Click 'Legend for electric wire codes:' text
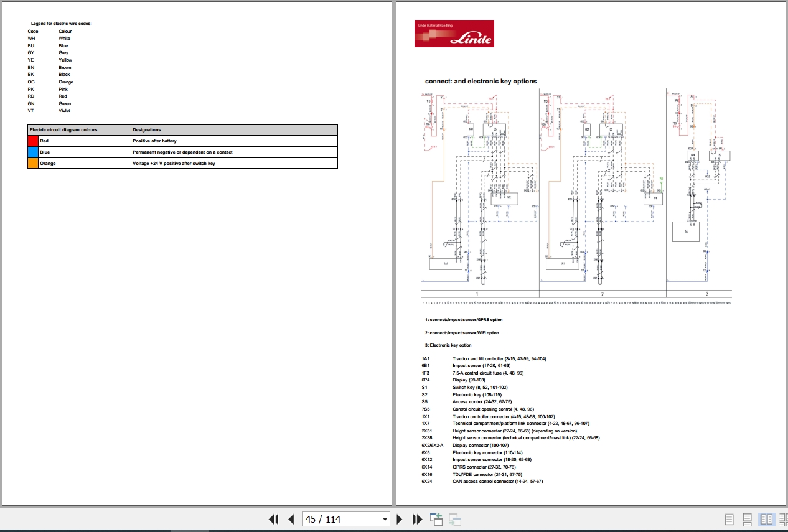 (61, 24)
